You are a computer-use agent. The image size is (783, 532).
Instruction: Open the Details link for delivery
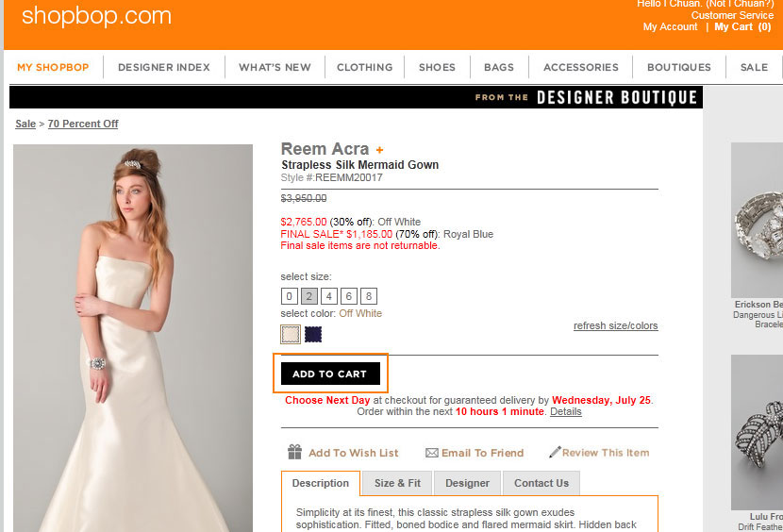coord(566,411)
